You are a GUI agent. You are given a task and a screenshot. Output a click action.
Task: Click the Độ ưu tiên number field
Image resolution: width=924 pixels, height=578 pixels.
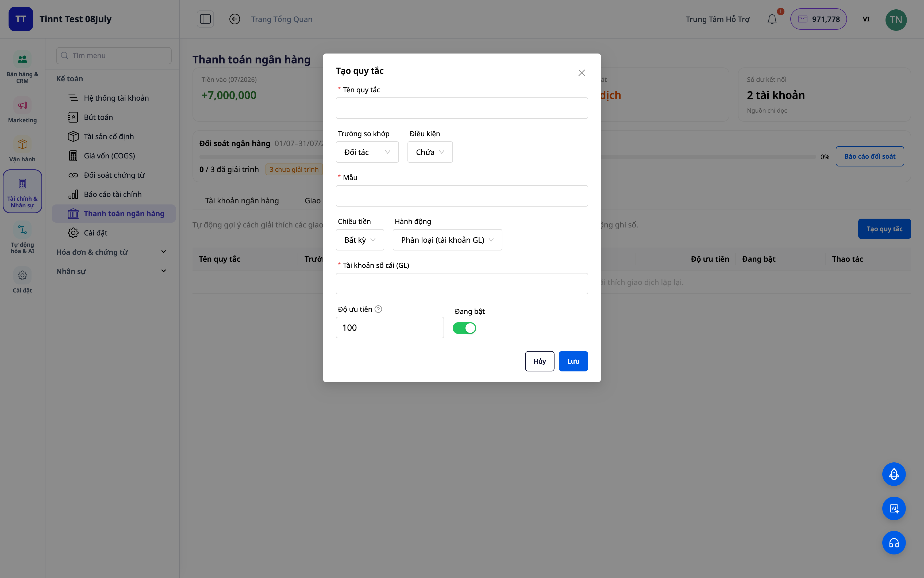tap(390, 328)
